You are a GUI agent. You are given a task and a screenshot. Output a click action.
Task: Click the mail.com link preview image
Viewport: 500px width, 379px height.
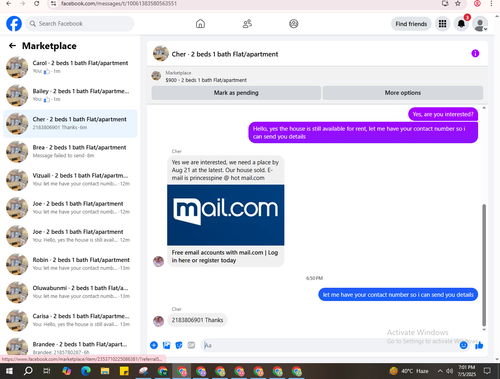226,215
